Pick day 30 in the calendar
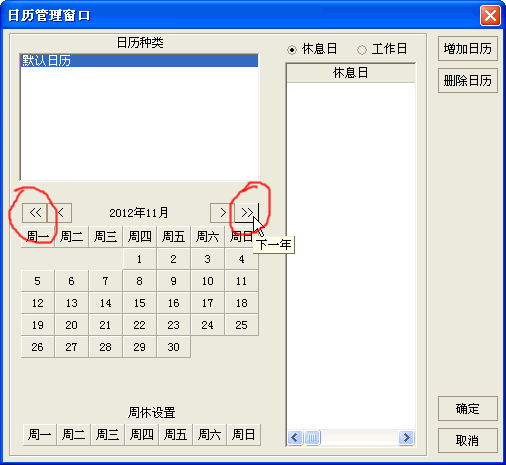The height and width of the screenshot is (465, 506). [173, 347]
